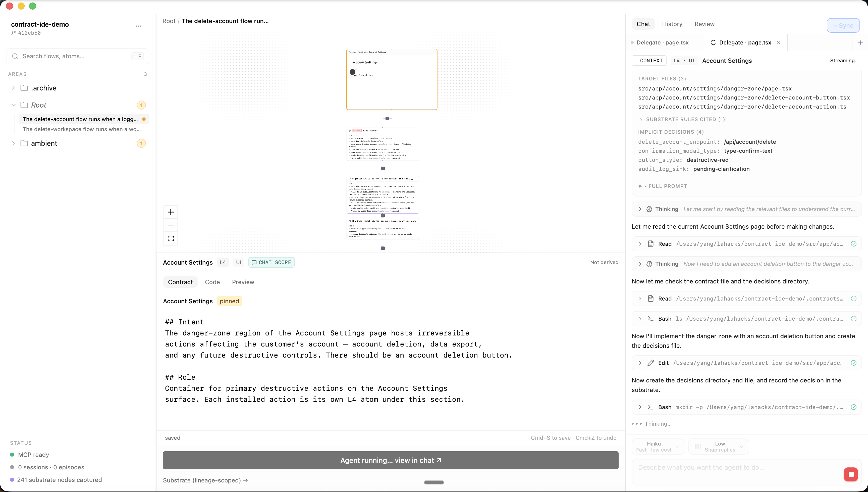868x492 pixels.
Task: Open project options three-dot menu
Action: pos(138,26)
